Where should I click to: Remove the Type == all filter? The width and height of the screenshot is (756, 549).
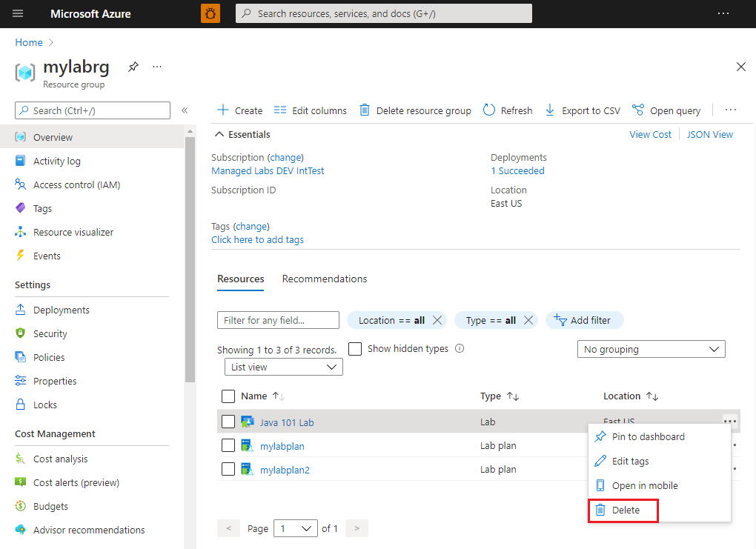(x=528, y=320)
